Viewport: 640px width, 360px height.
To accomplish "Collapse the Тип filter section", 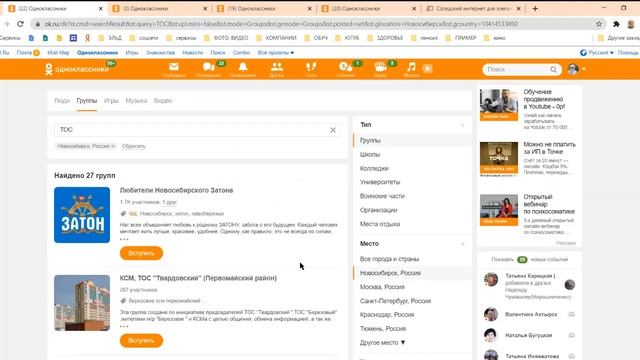I will coord(462,125).
